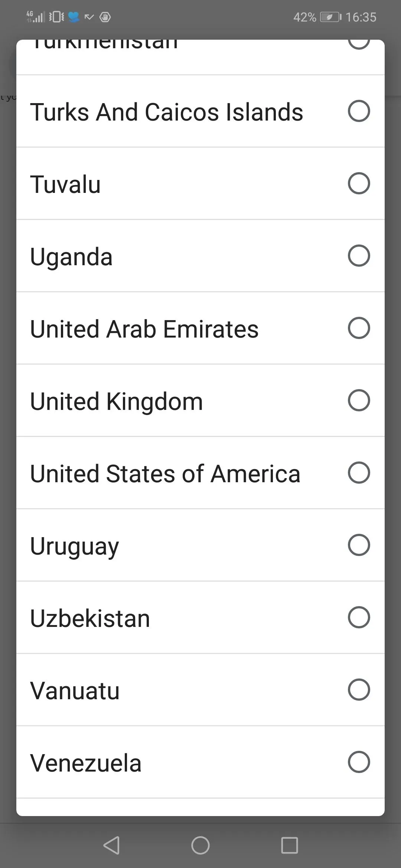Select United Arab Emirates radio button

click(359, 328)
